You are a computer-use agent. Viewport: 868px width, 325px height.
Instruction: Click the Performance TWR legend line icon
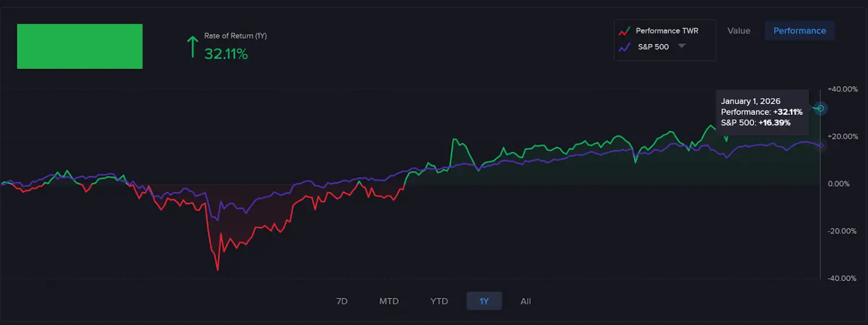623,31
